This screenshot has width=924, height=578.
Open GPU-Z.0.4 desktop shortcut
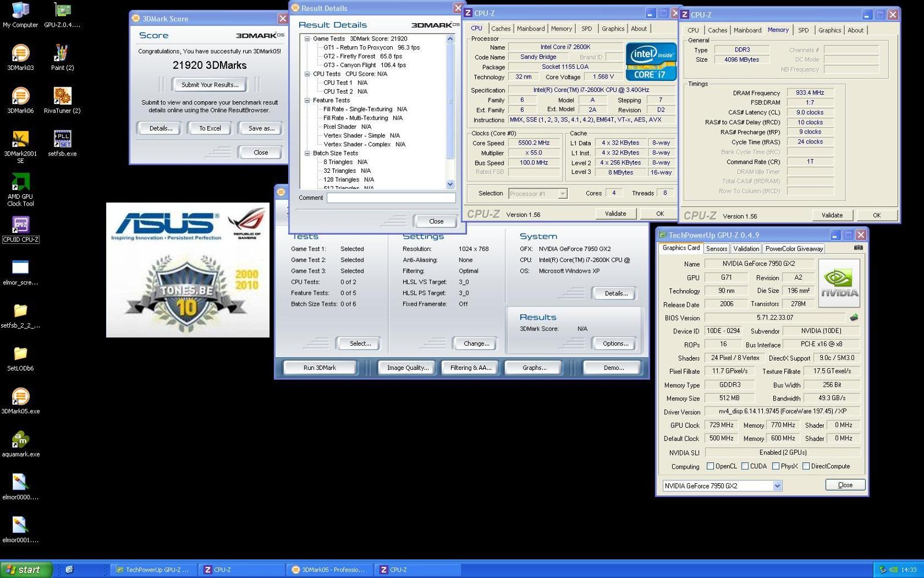click(62, 16)
